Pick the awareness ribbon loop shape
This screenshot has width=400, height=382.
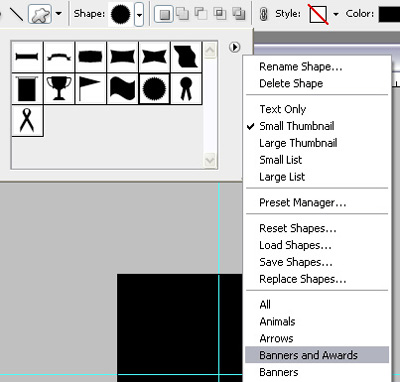(27, 120)
